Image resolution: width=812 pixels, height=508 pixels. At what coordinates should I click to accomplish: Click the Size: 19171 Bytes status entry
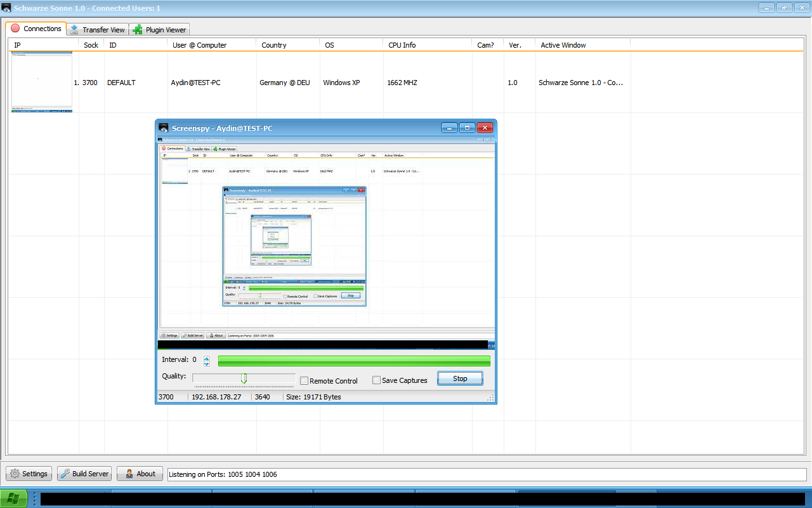pos(313,397)
